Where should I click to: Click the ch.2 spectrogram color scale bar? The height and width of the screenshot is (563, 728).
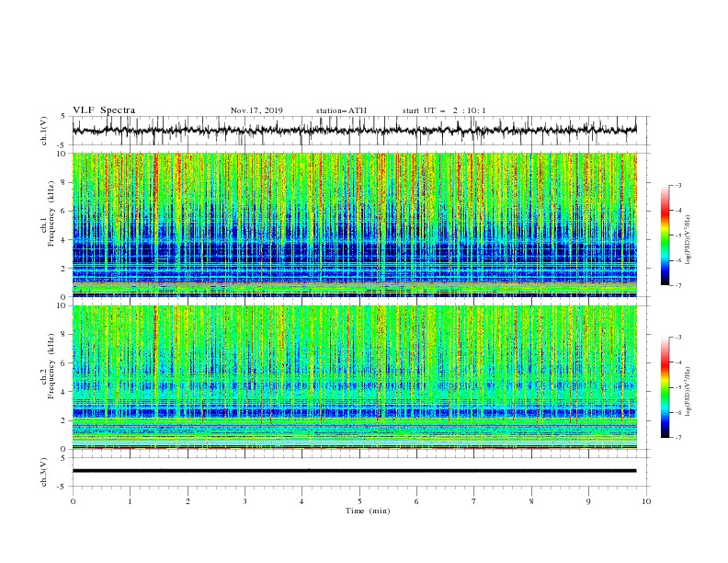coord(665,387)
